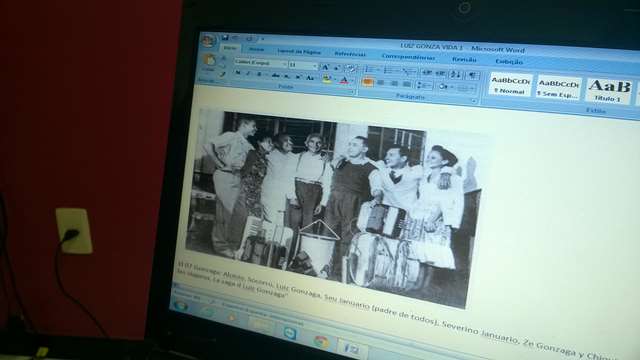Click the round Office button

208,41
